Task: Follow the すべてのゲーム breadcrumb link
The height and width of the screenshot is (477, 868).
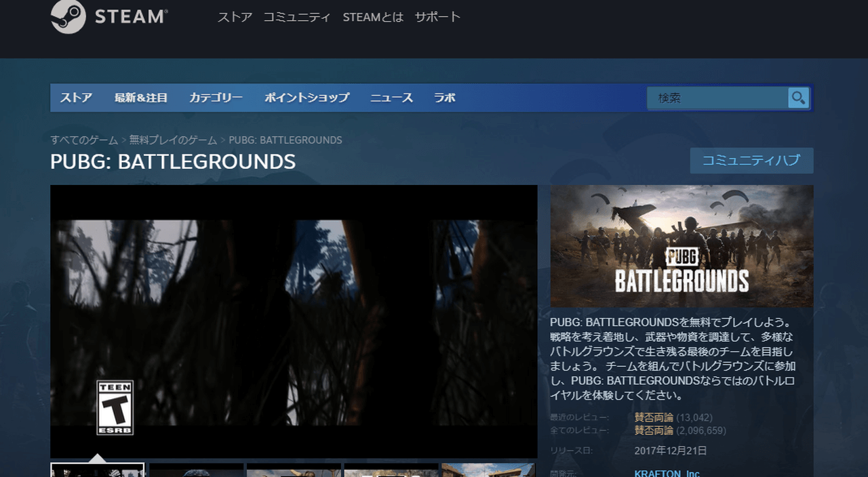Action: click(x=82, y=140)
